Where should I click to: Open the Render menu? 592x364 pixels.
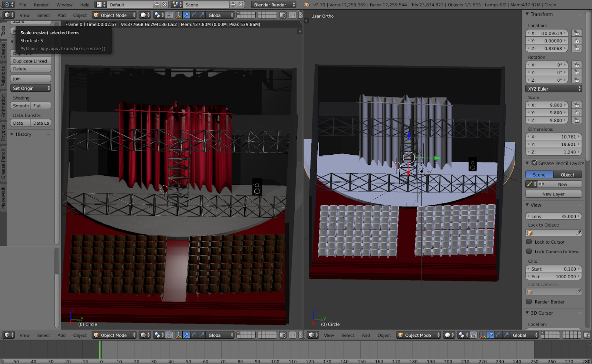click(41, 4)
